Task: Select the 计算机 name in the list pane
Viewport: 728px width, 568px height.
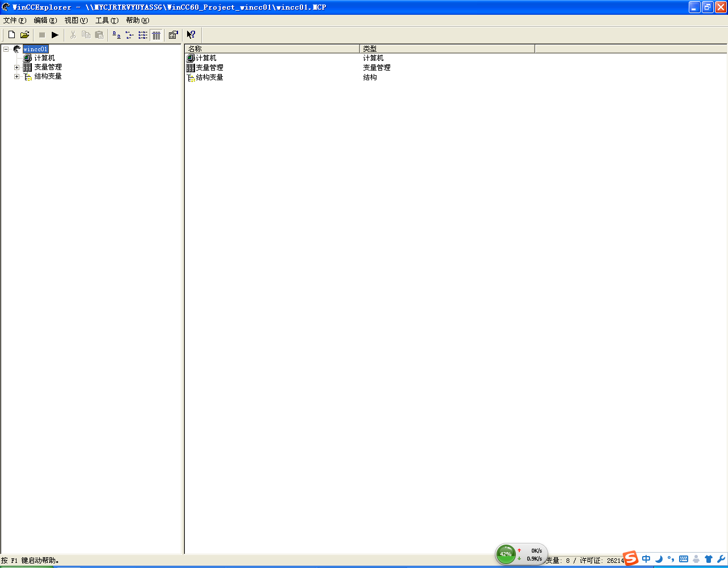Action: 206,58
